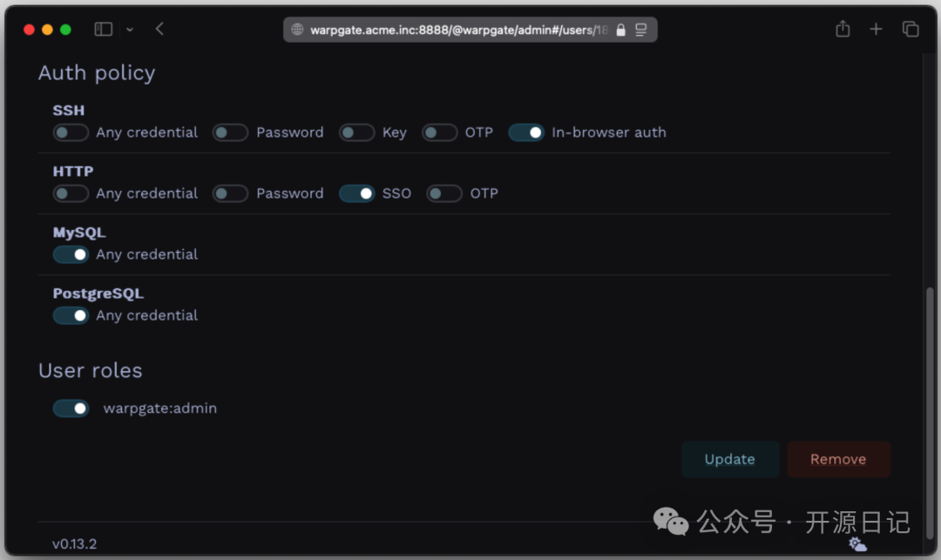Enable SSH Key authentication toggle
Image resolution: width=941 pixels, height=560 pixels.
[357, 132]
